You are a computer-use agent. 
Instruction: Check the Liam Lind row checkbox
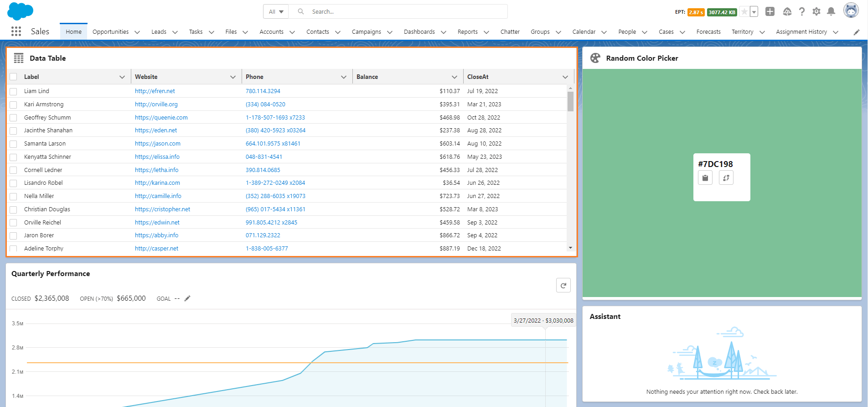(x=14, y=91)
